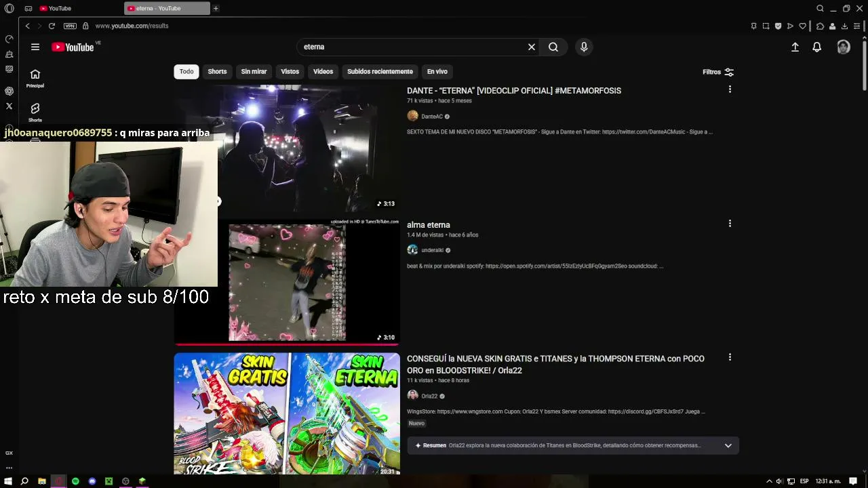Open the DanteAC channel
Image resolution: width=868 pixels, height=488 pixels.
click(x=432, y=117)
